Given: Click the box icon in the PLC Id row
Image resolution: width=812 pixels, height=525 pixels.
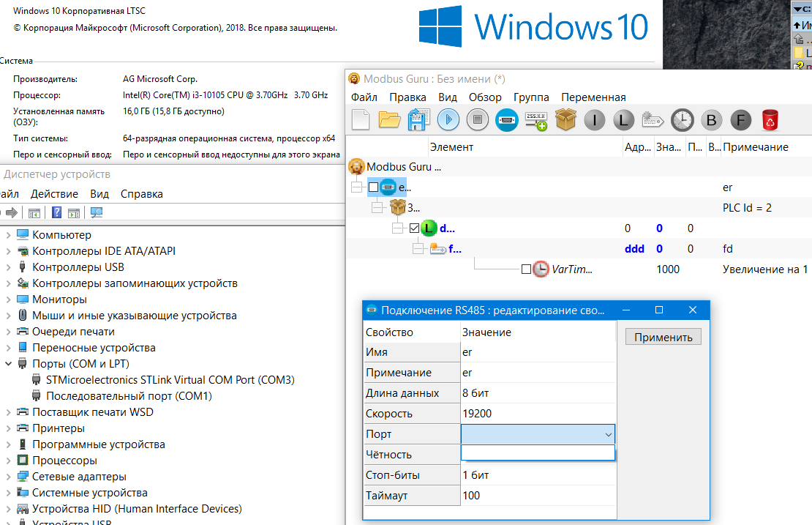Looking at the screenshot, I should pyautogui.click(x=398, y=208).
